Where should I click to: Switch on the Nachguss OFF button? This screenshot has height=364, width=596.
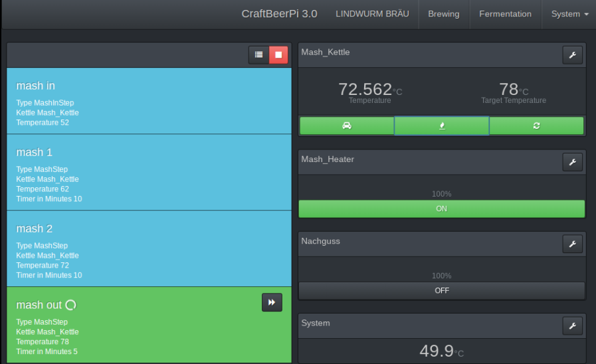point(442,291)
